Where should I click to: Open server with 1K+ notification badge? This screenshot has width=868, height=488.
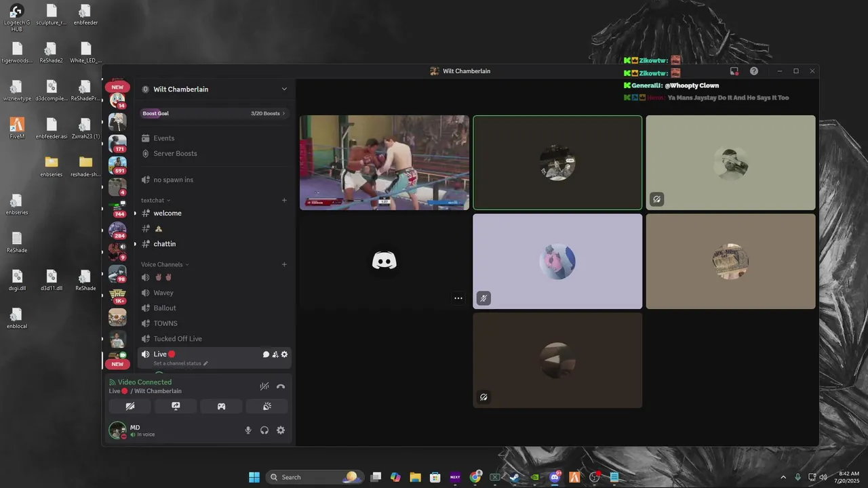(117, 296)
